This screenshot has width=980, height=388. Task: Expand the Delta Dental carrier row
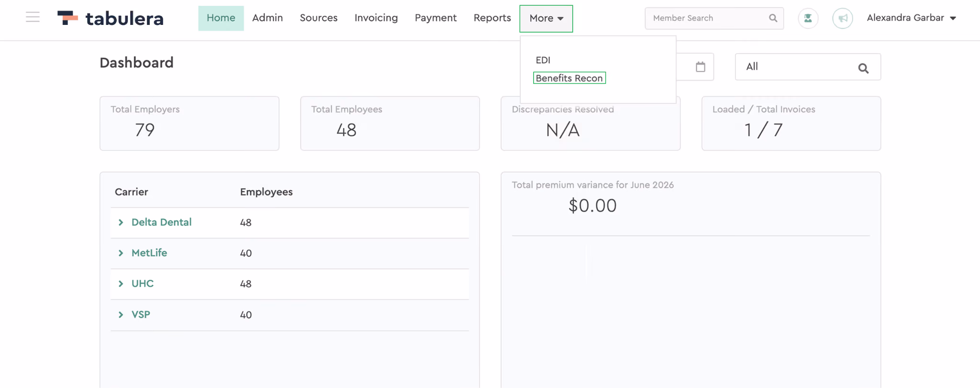coord(121,222)
